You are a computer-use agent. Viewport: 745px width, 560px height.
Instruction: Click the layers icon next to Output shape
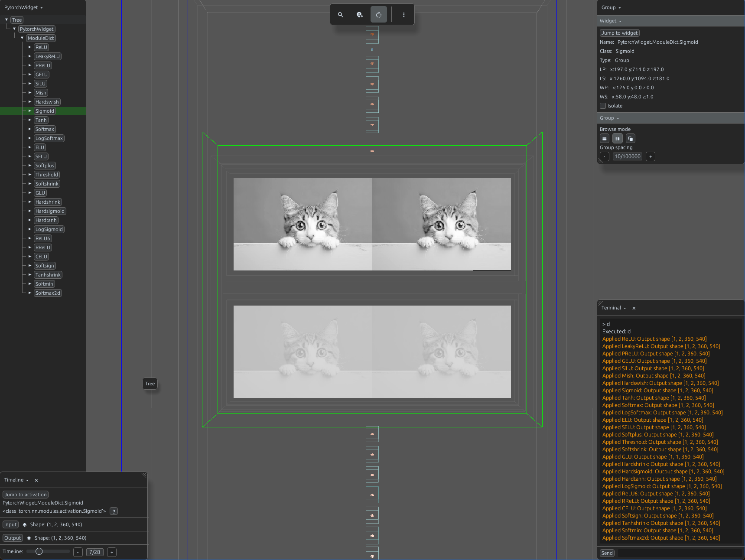pos(29,538)
